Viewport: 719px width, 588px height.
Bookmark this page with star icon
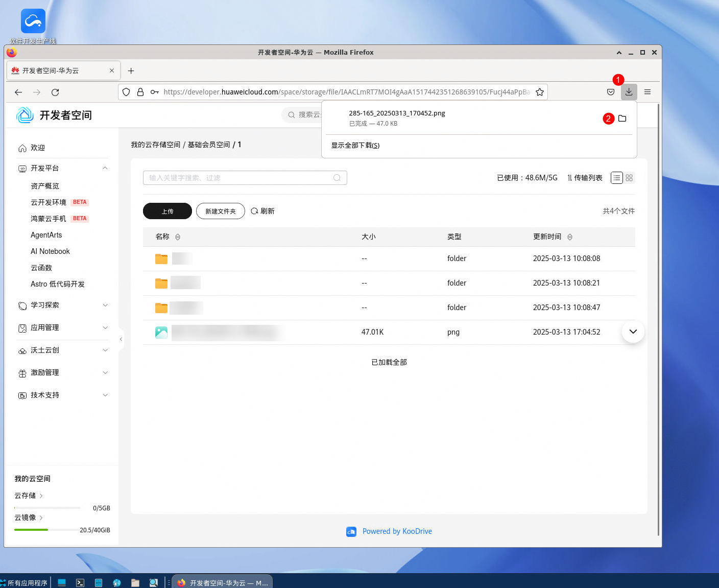[x=539, y=92]
